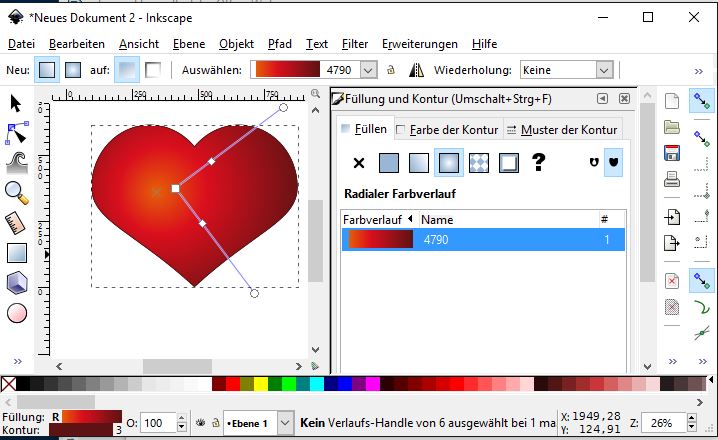Open the Erweiterungen menu
718x440 pixels.
coord(420,44)
